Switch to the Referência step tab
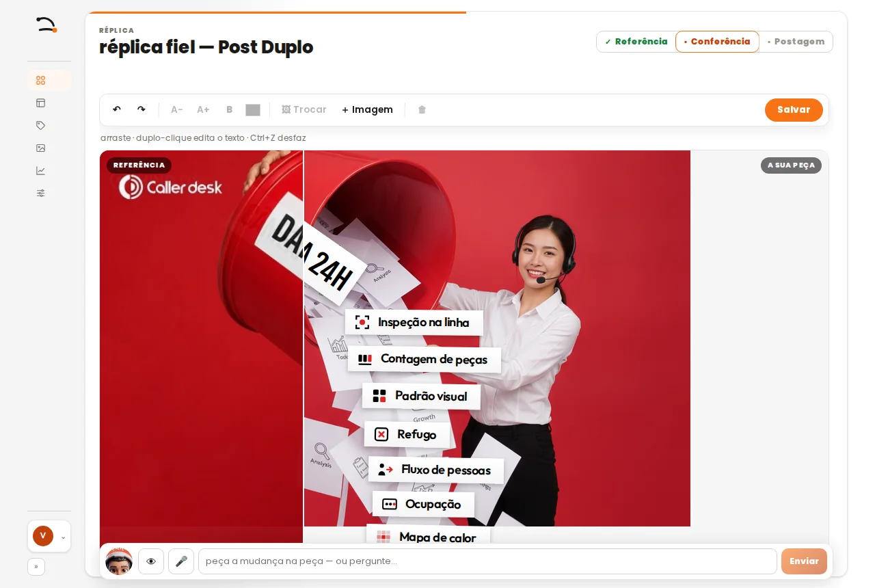Screen dimensions: 875x588 pyautogui.click(x=636, y=42)
